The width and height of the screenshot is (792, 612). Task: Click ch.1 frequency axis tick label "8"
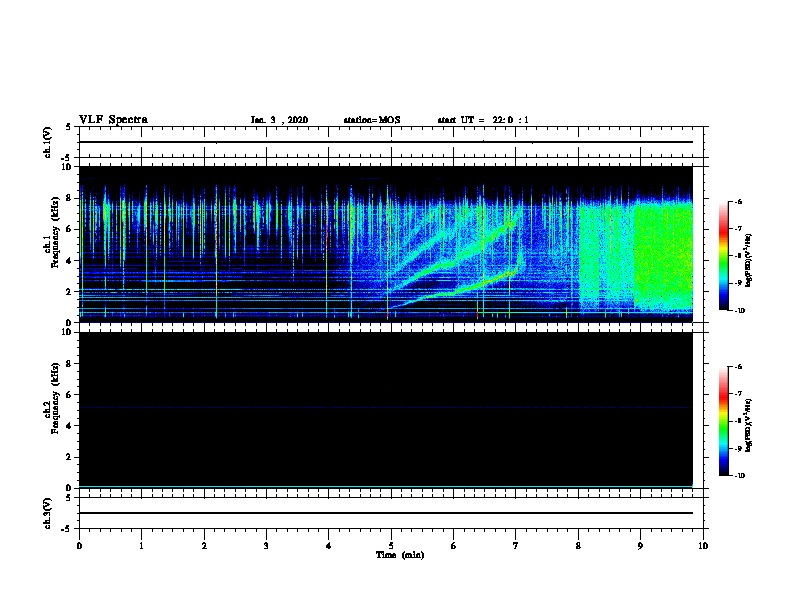69,198
